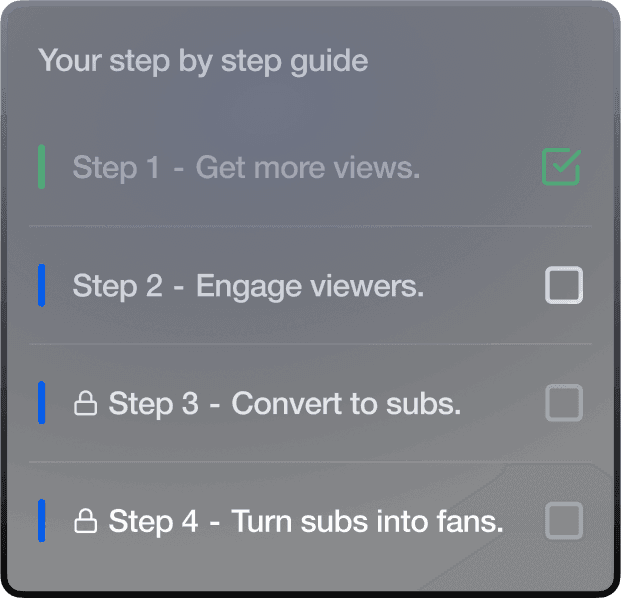Click the blue status bar for Step 2
This screenshot has width=621, height=598.
(42, 285)
